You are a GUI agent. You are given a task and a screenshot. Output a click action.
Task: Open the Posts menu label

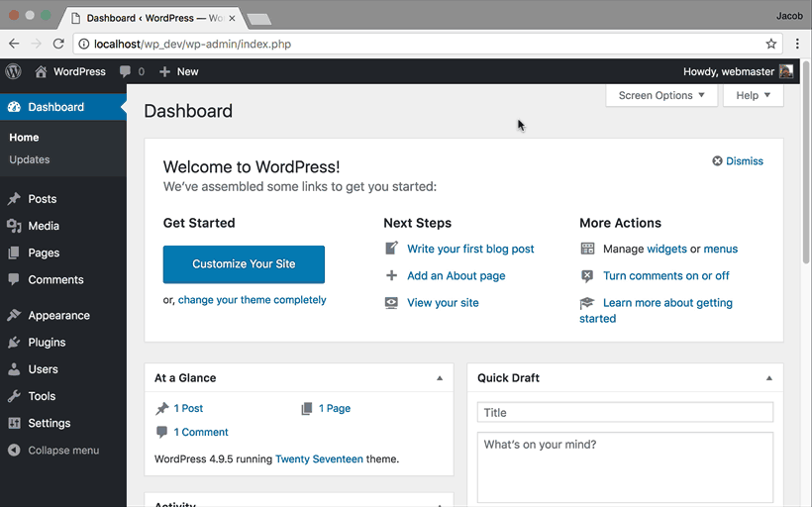pyautogui.click(x=42, y=199)
